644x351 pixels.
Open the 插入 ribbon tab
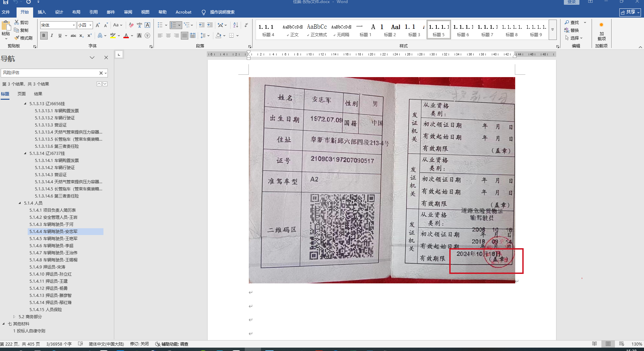click(x=42, y=12)
